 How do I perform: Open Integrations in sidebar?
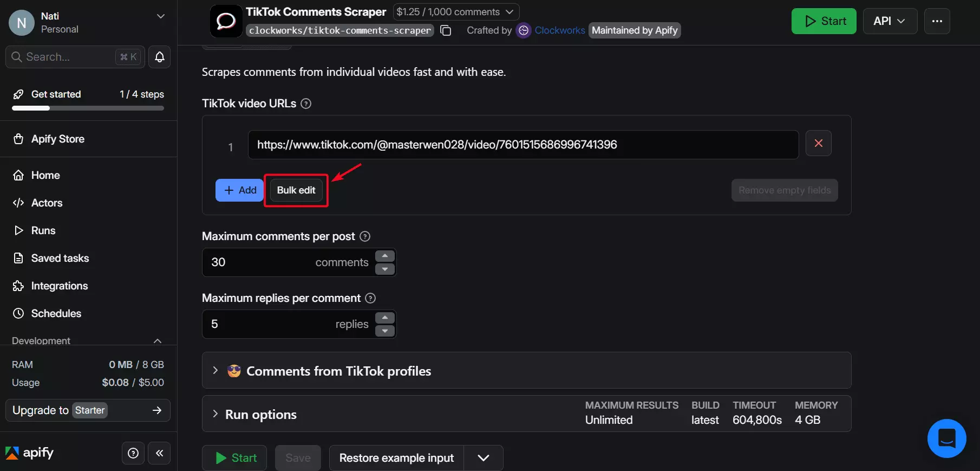click(x=88, y=286)
